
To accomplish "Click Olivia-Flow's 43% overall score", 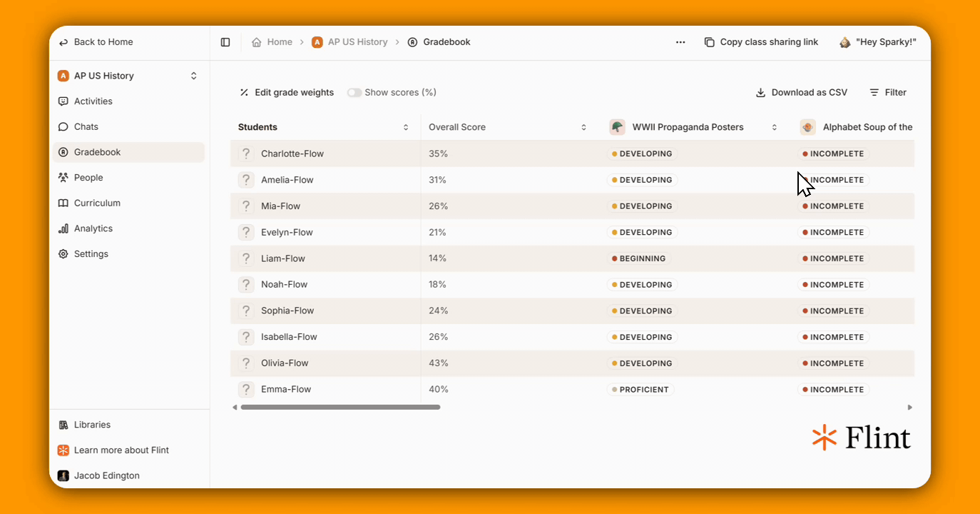I will coord(438,363).
